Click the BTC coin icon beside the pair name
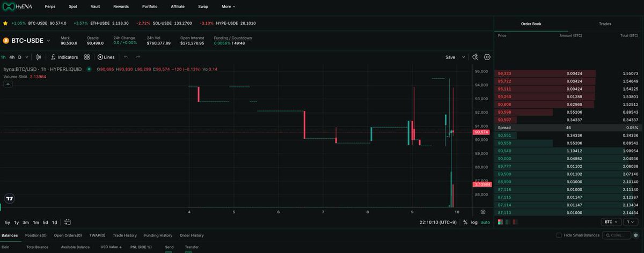Screen dimensions: 644x253 coord(6,41)
